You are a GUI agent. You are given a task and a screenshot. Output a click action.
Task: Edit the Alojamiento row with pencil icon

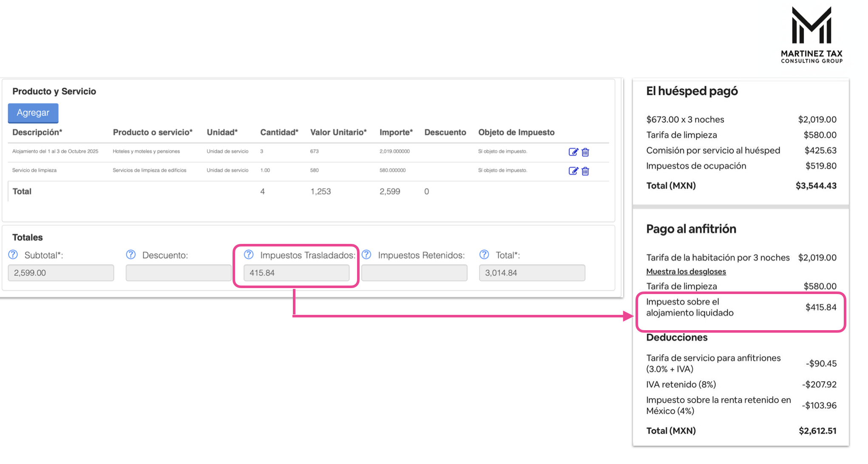(x=573, y=152)
